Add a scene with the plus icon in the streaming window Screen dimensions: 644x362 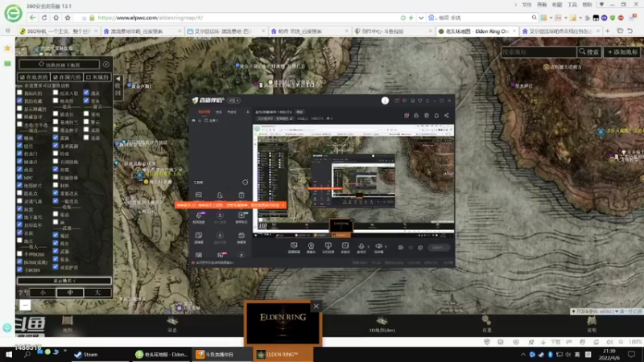(248, 112)
